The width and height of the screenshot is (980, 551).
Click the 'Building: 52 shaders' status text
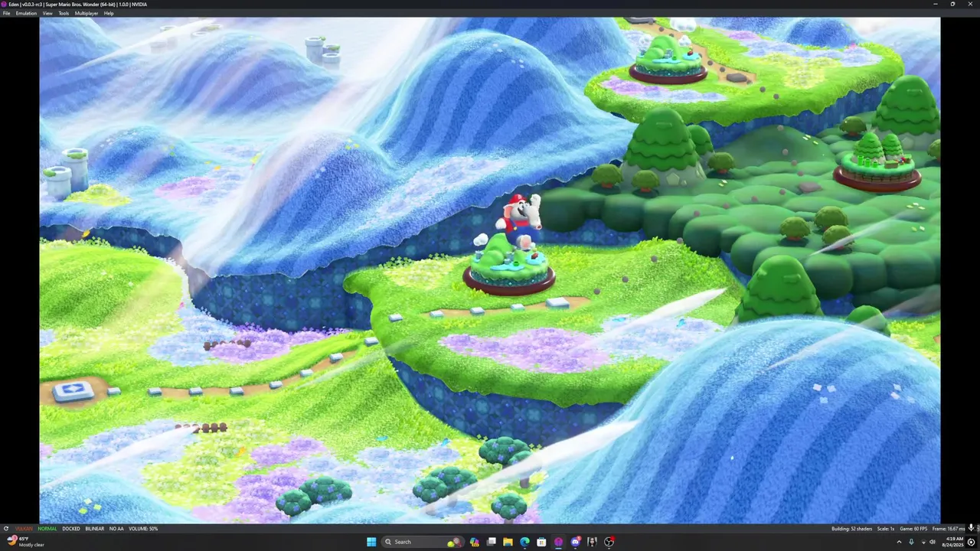point(852,529)
